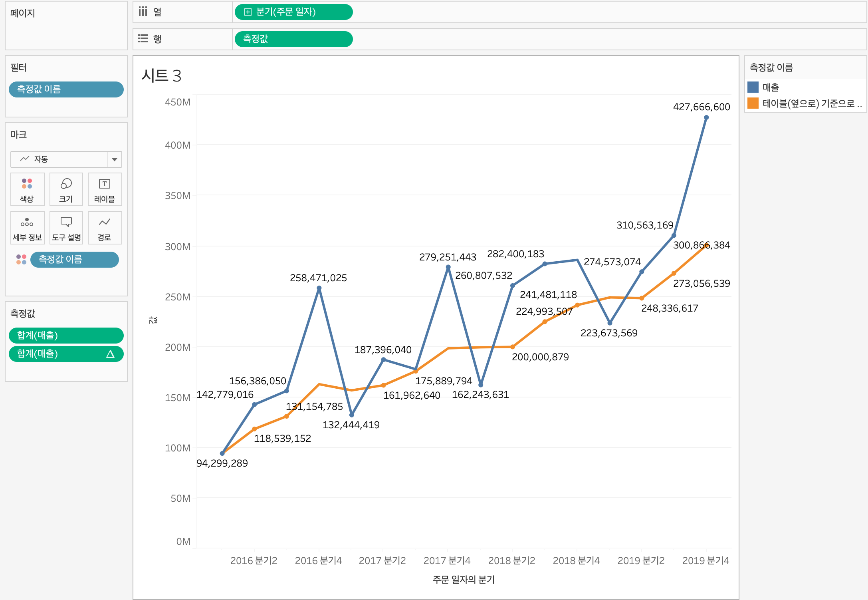868x600 pixels.
Task: Click the color dots icon beside 측정값 이름 pill
Action: (21, 260)
